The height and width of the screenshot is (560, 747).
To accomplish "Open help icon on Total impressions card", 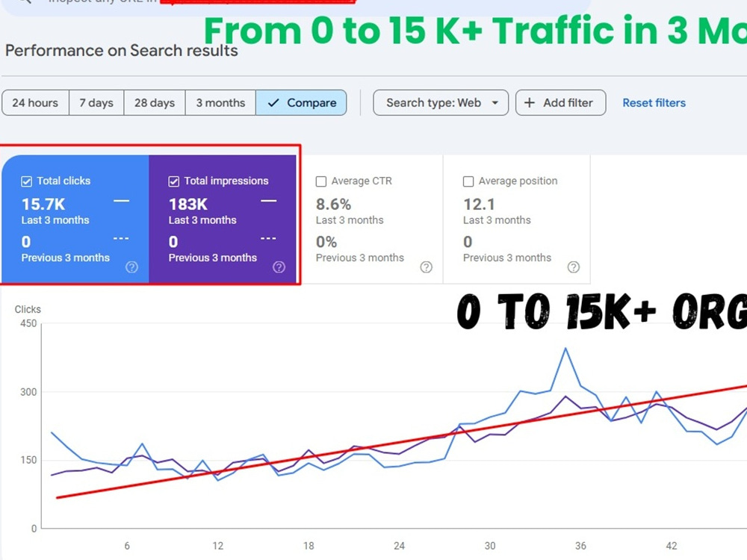I will pyautogui.click(x=279, y=267).
